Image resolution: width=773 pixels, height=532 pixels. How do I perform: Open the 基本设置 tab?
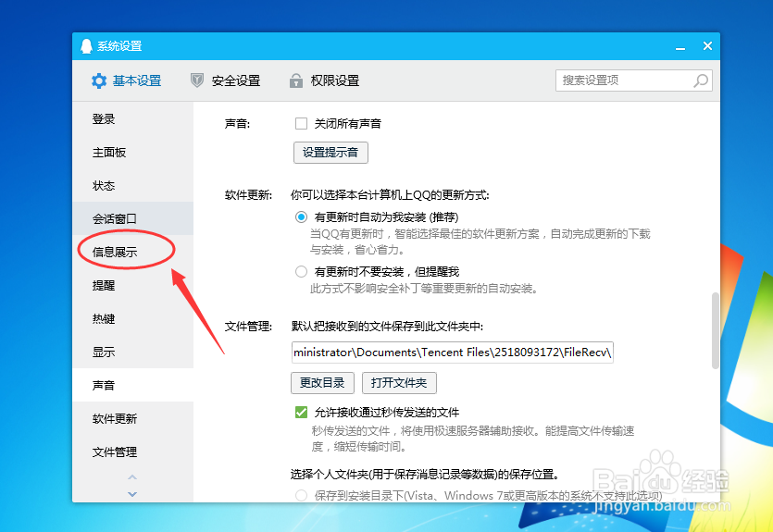click(127, 80)
